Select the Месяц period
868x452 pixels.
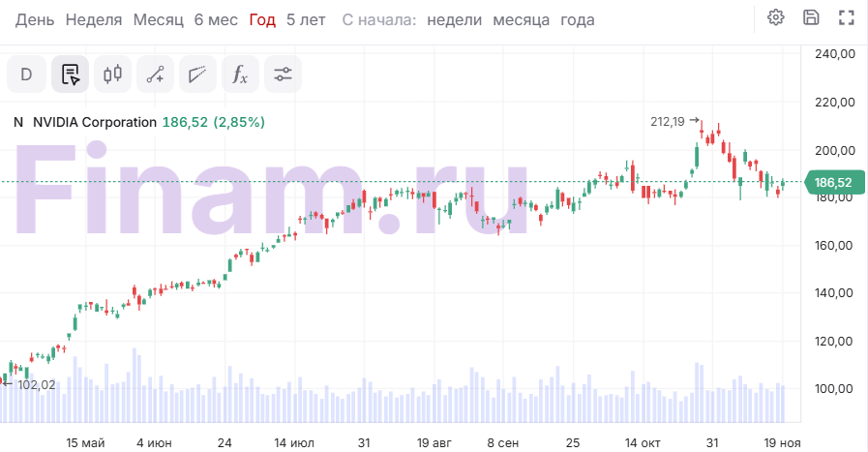pyautogui.click(x=158, y=19)
